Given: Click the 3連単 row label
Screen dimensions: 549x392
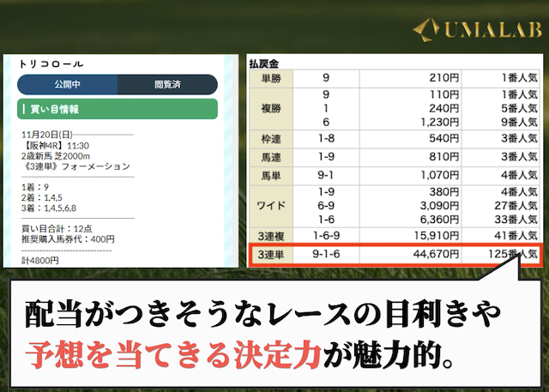Looking at the screenshot, I should 271,255.
